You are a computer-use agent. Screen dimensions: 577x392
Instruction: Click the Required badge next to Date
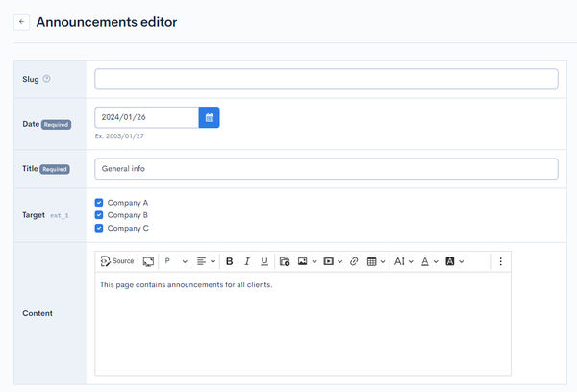[56, 125]
